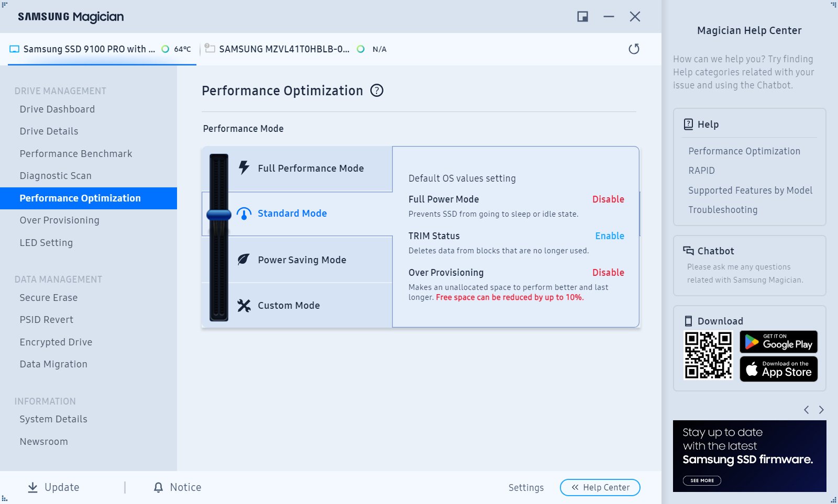
Task: Open Over Provisioning in sidebar
Action: tap(59, 220)
